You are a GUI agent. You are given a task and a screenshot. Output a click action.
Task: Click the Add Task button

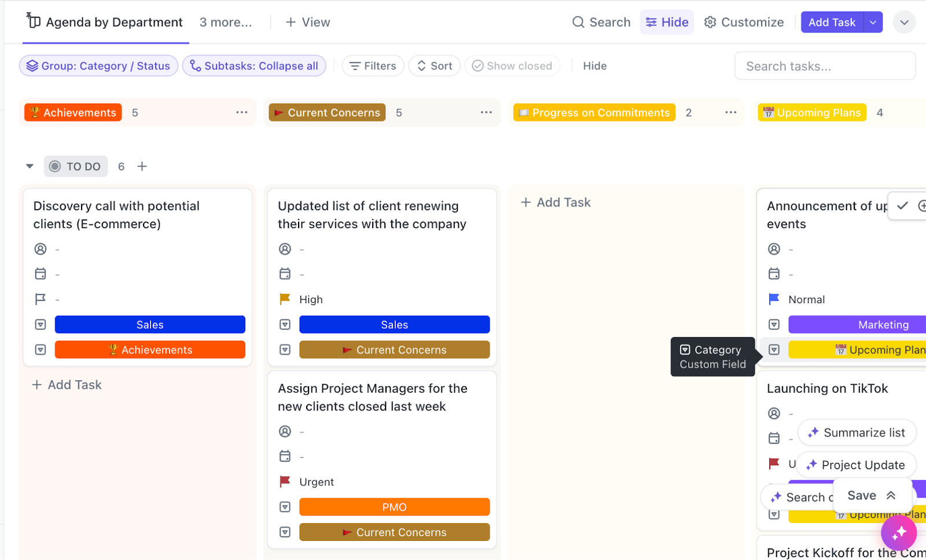(x=832, y=22)
